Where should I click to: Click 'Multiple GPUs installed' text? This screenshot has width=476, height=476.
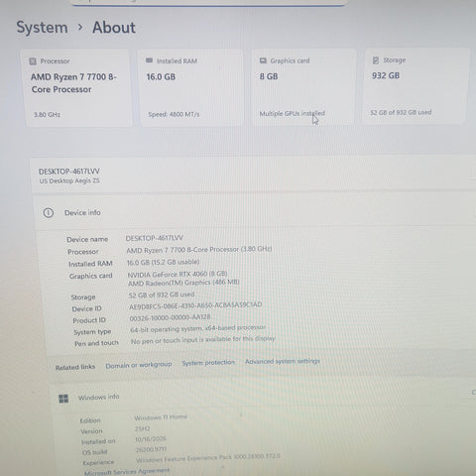coord(293,113)
